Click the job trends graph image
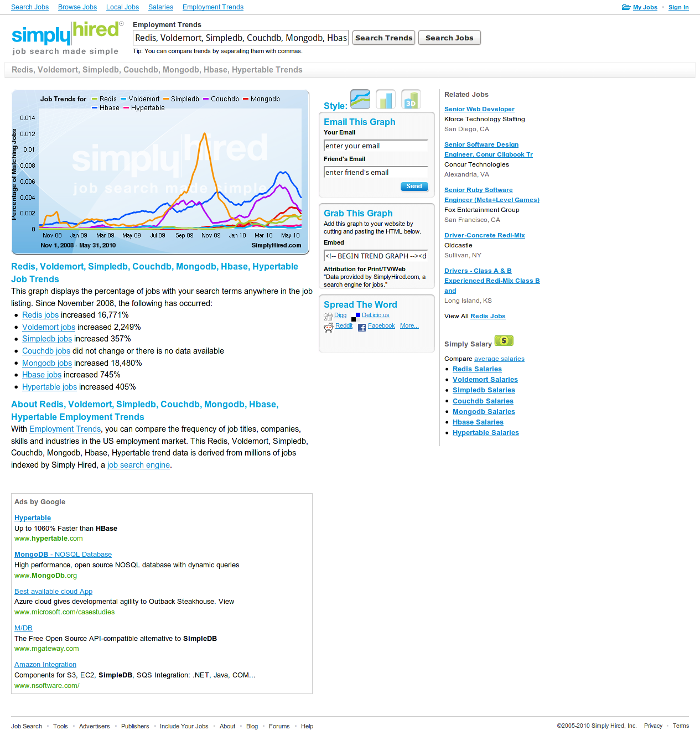This screenshot has width=700, height=735. click(x=160, y=172)
